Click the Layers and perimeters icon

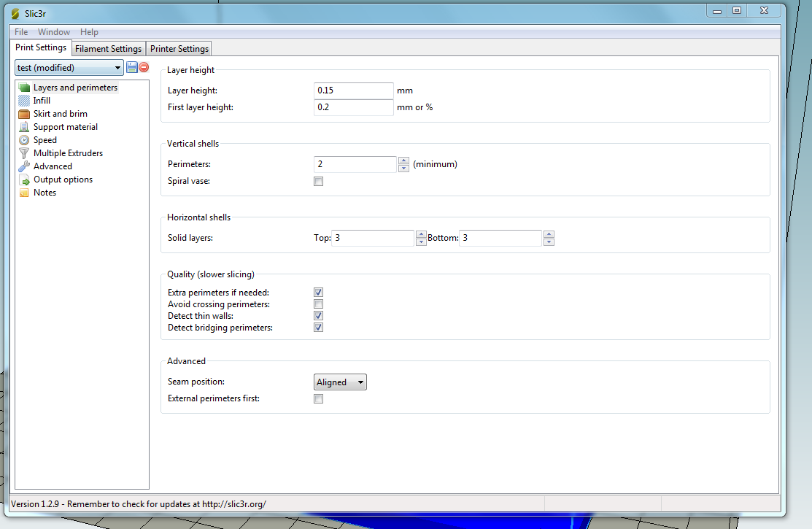click(x=24, y=88)
